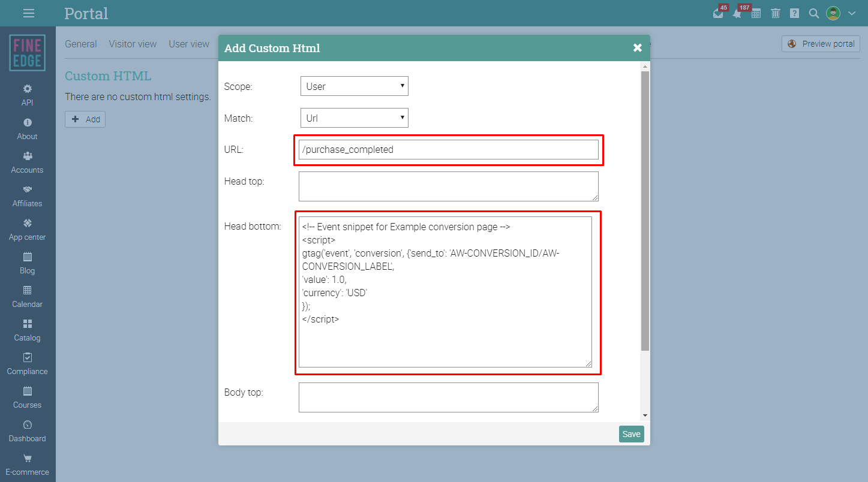
Task: Switch to the Visitor view tab
Action: coord(133,44)
